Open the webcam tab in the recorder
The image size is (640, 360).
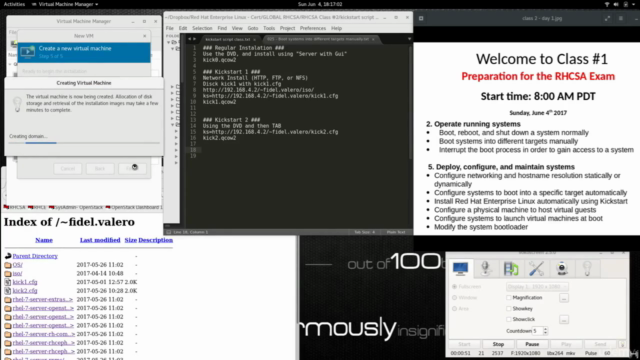tap(562, 269)
